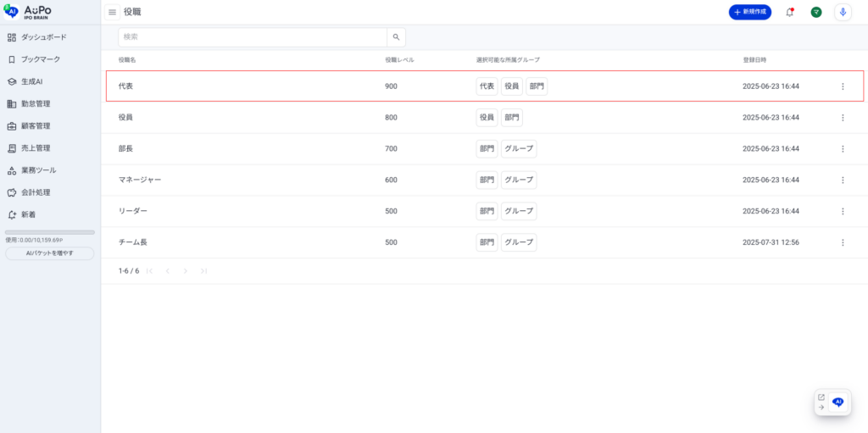
Task: Open the notifications bell
Action: [x=790, y=12]
